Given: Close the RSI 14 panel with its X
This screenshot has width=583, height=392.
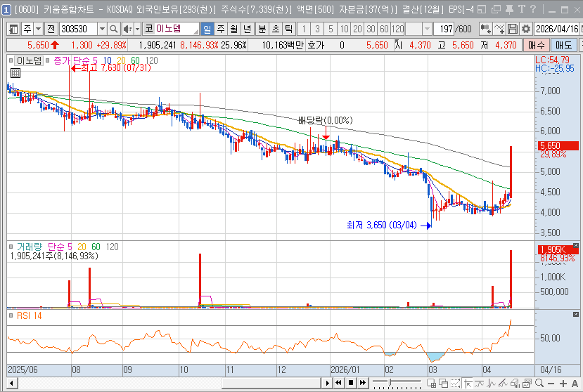Looking at the screenshot, I should 575,314.
